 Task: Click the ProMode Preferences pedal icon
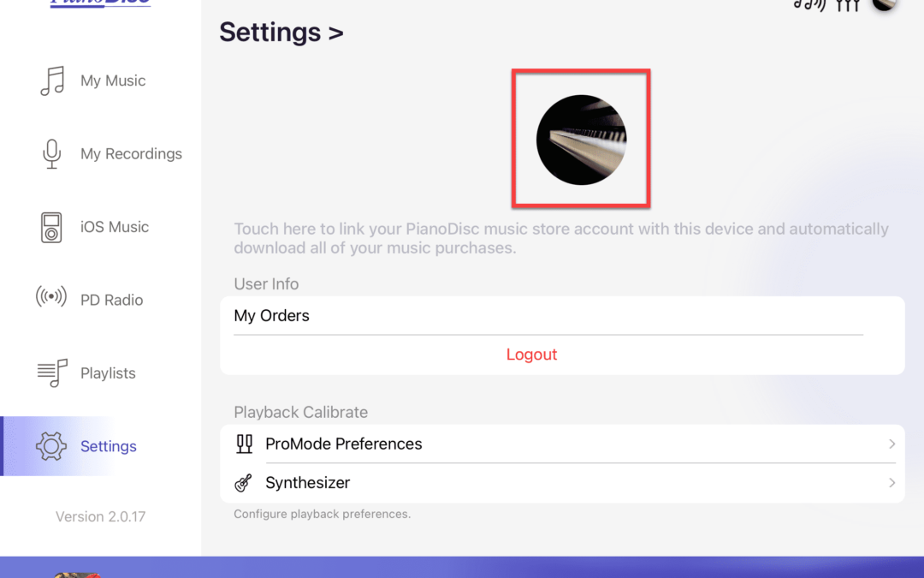tap(244, 444)
